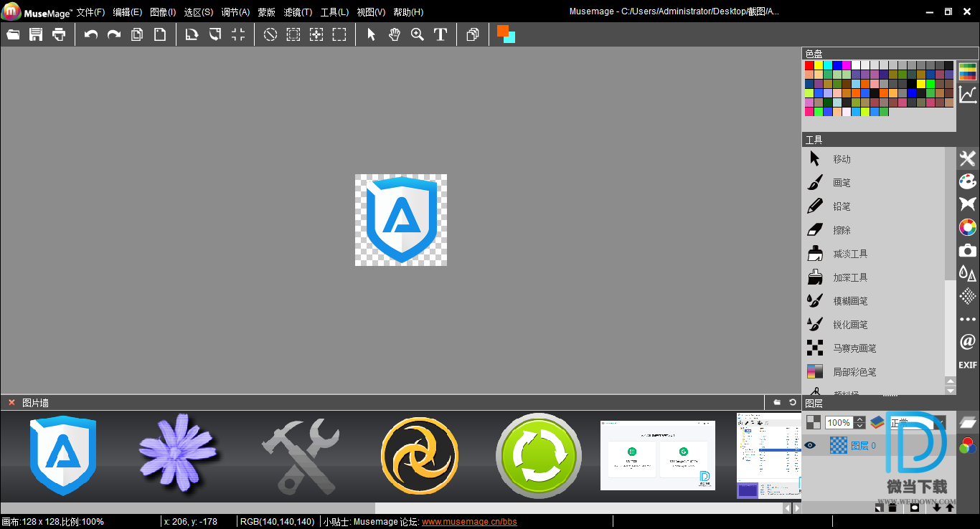Image resolution: width=980 pixels, height=529 pixels.
Task: Click the crop corners toolbar icon
Action: tap(238, 34)
